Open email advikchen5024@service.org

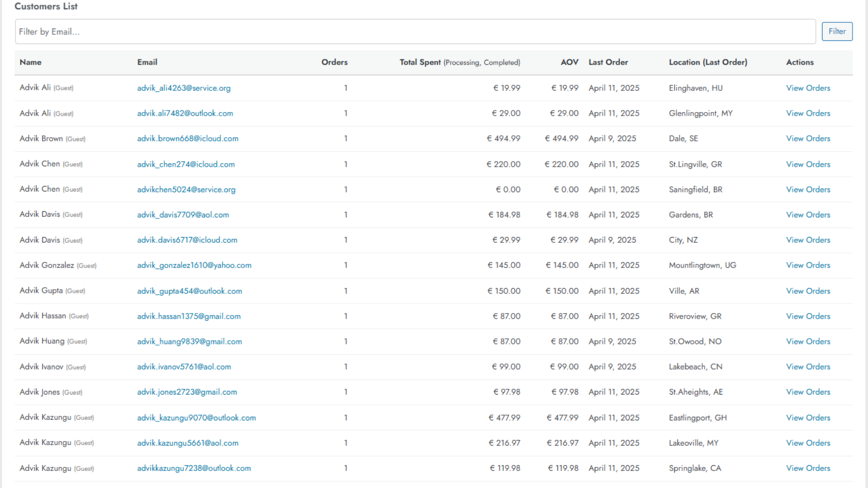pos(186,190)
